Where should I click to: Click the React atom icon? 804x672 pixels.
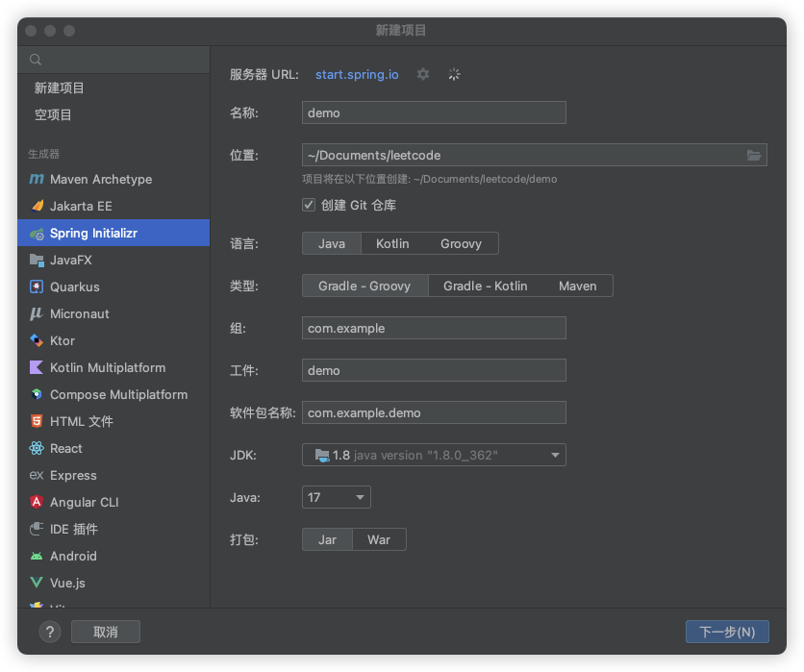(37, 448)
